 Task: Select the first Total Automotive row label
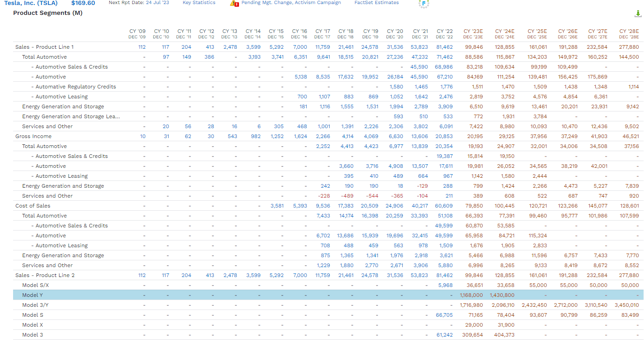44,57
